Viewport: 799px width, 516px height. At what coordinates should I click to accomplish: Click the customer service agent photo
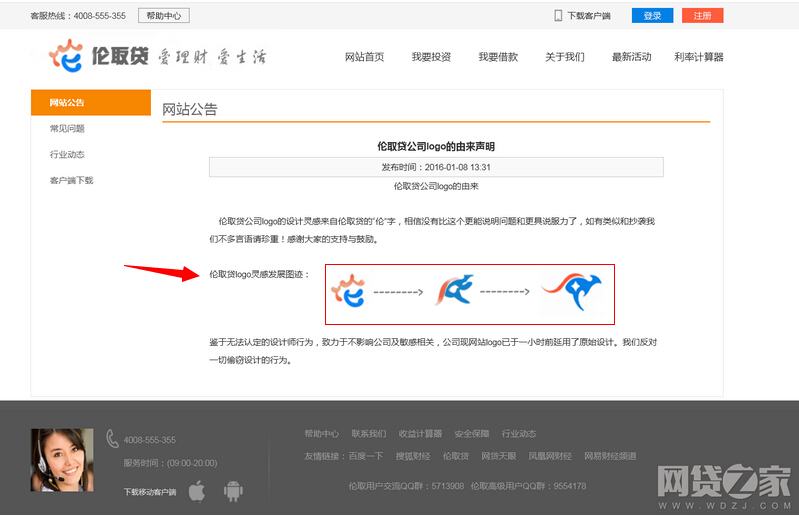click(x=62, y=460)
